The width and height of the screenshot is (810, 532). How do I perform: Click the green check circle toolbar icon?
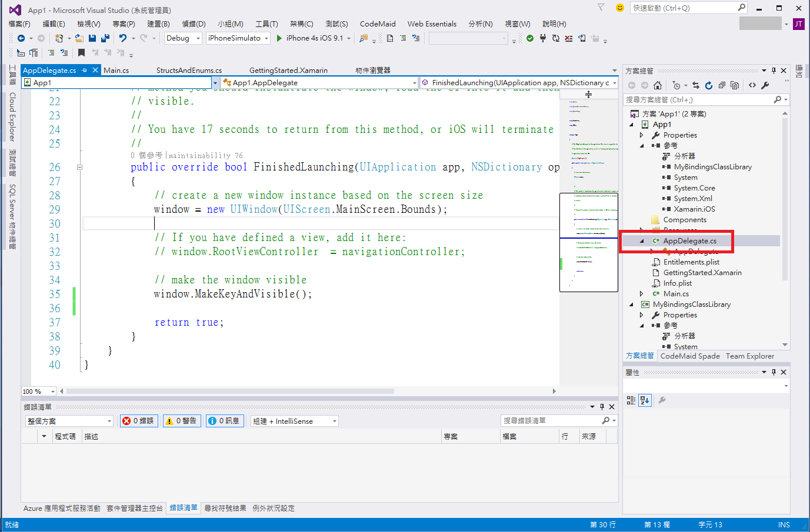pyautogui.click(x=530, y=38)
